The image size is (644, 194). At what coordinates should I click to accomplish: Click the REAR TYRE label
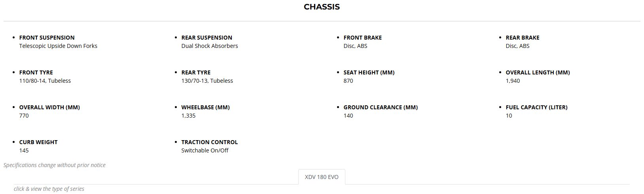coord(196,72)
